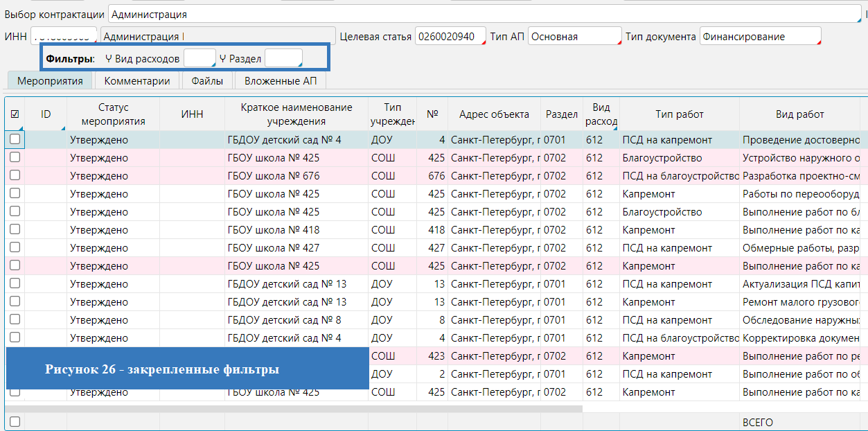The width and height of the screenshot is (868, 431).
Task: Open the Вложенные АП tab
Action: pos(281,80)
